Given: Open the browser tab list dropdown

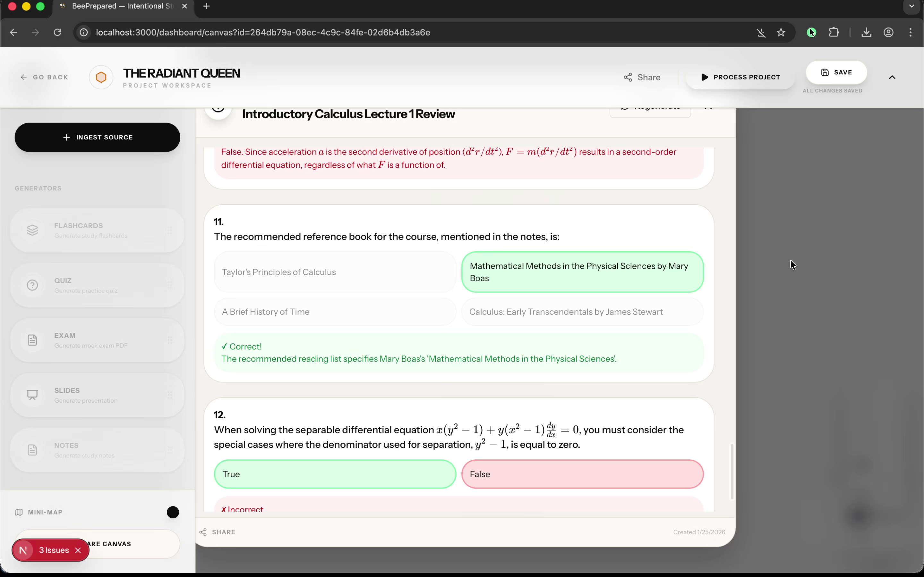Looking at the screenshot, I should pyautogui.click(x=912, y=6).
